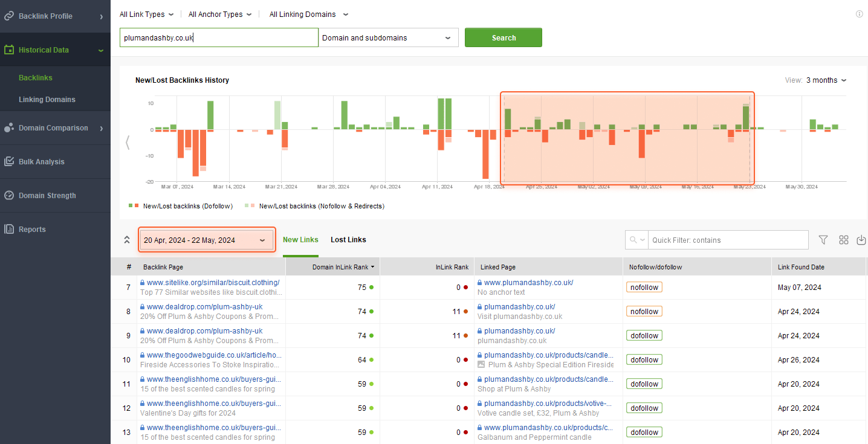Open the table filter funnel icon

(x=823, y=240)
